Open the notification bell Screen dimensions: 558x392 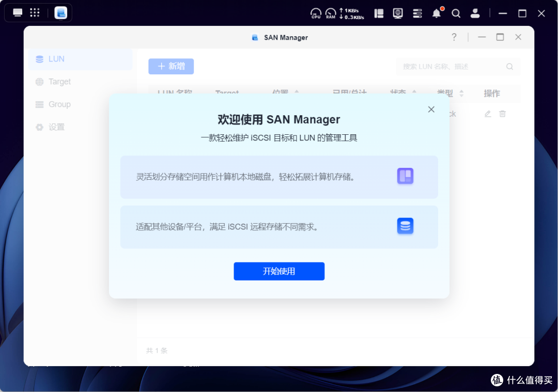coord(437,13)
